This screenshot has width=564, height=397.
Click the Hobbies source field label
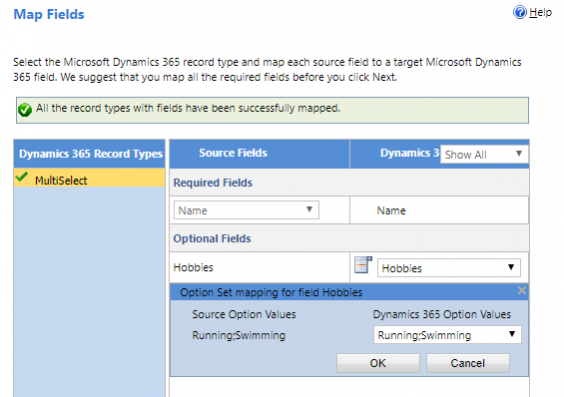tap(193, 268)
